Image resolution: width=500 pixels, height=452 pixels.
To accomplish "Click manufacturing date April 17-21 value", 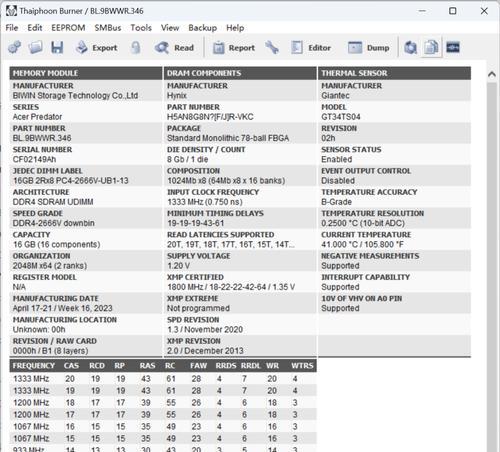I will [x=63, y=308].
